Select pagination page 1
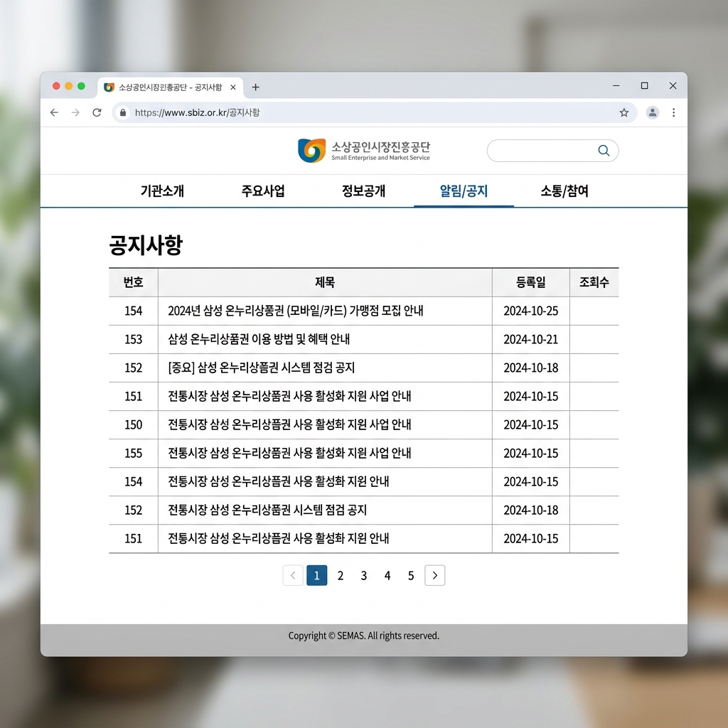 pyautogui.click(x=316, y=575)
